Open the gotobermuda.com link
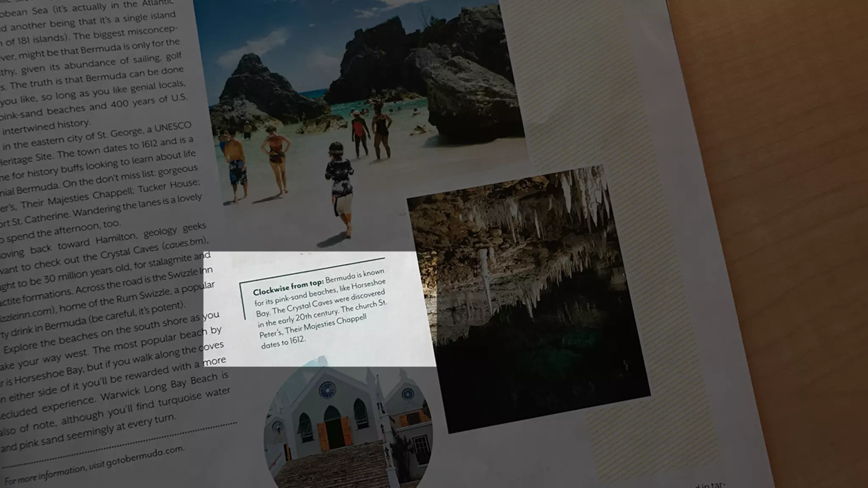 pyautogui.click(x=145, y=457)
